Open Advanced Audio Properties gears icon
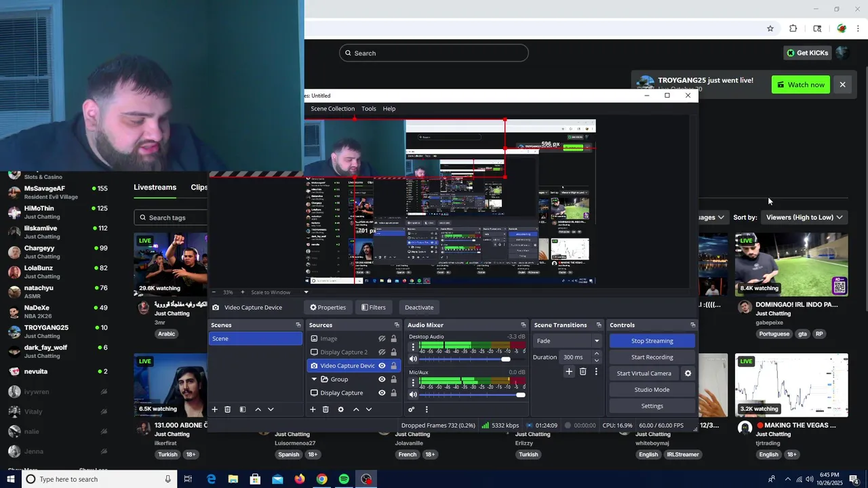868x488 pixels. pos(411,409)
